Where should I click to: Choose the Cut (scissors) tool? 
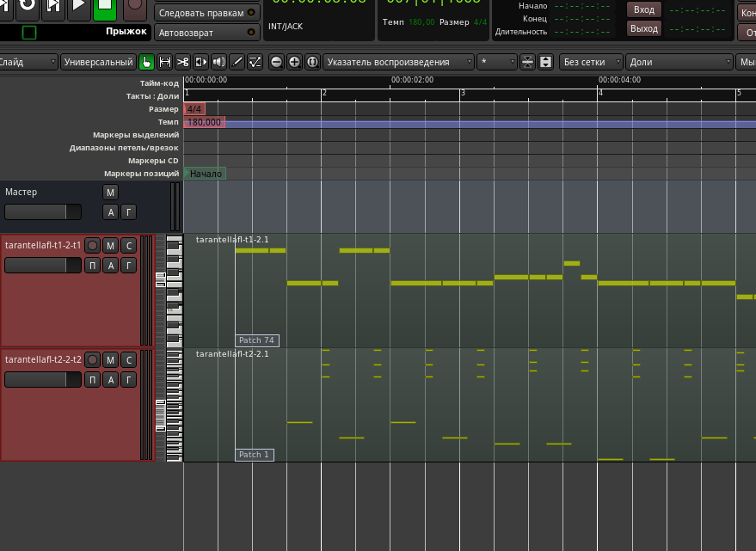[x=183, y=62]
